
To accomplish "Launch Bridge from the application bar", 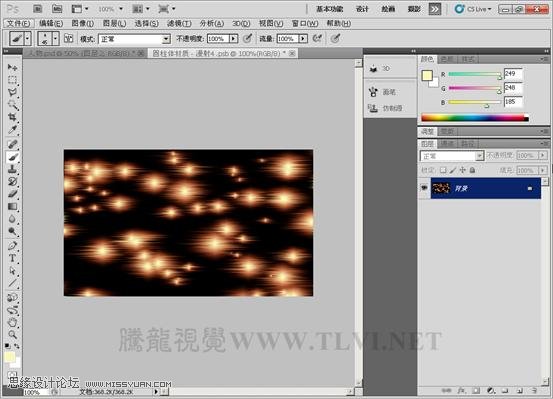I will click(38, 8).
